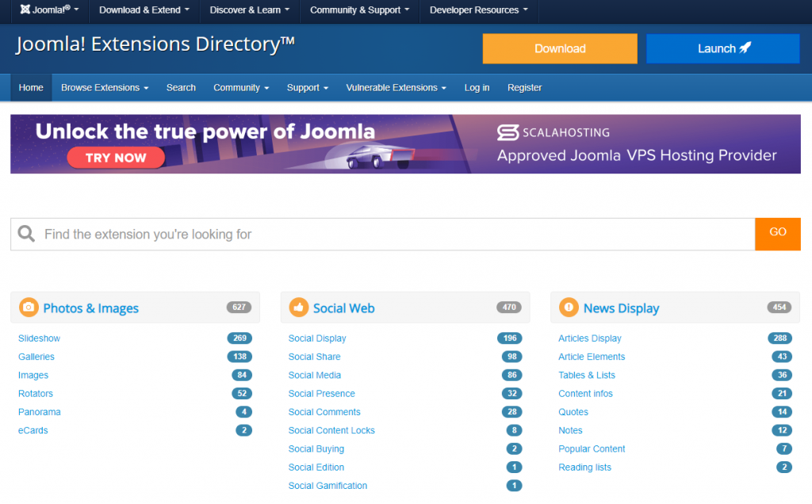The image size is (812, 504).
Task: Open the Quotes link
Action: tap(573, 412)
